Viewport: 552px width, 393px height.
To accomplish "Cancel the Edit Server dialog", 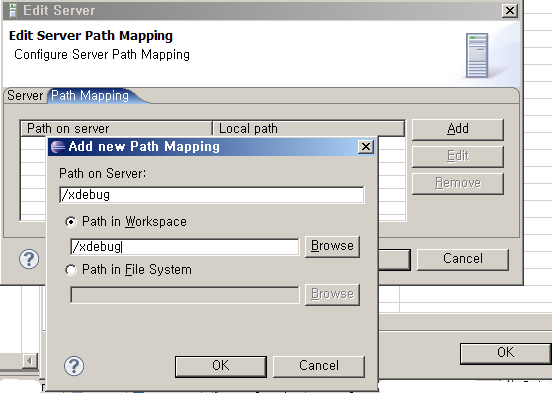I will 463,259.
